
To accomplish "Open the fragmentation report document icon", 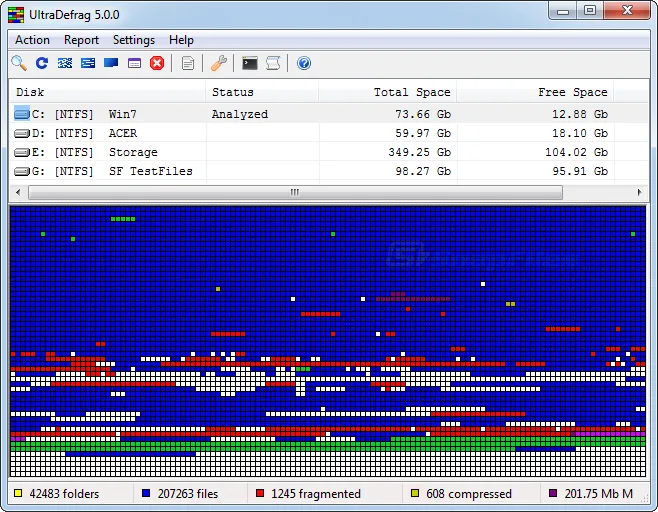I will [188, 63].
